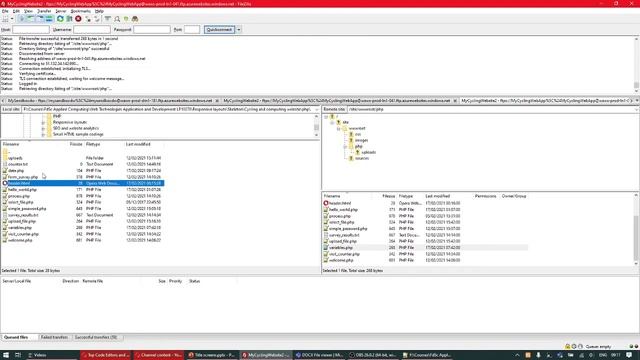Switch to Successful transfers tab
This screenshot has width=640, height=360.
[x=96, y=337]
